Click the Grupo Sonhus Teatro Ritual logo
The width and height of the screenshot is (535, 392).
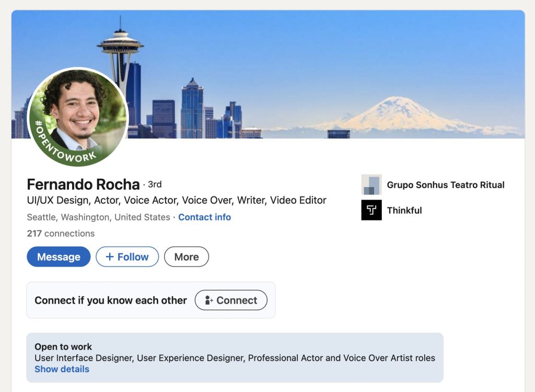371,185
